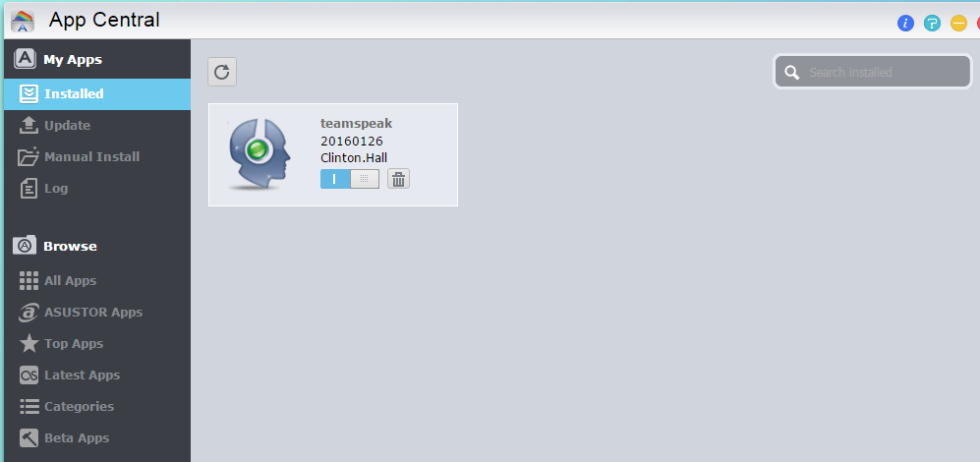Open help with the teal question icon

(932, 24)
